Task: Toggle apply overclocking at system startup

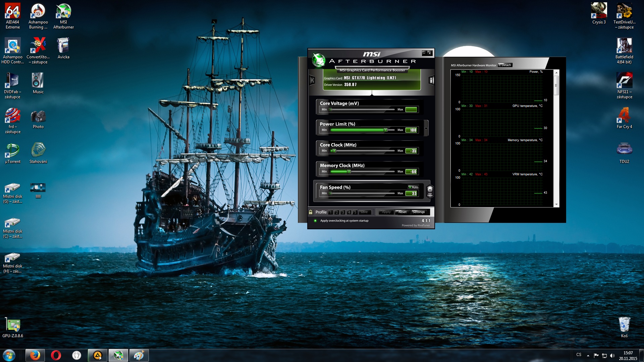Action: point(315,221)
